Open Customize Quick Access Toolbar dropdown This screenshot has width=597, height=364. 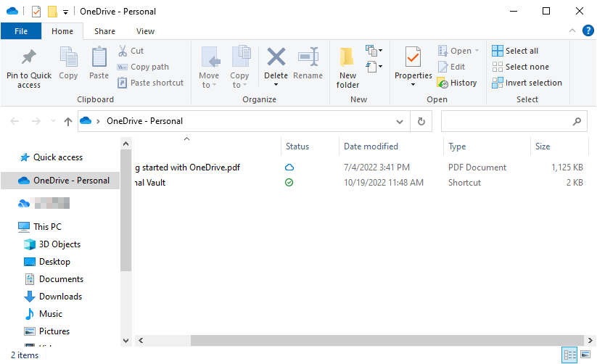click(x=65, y=12)
